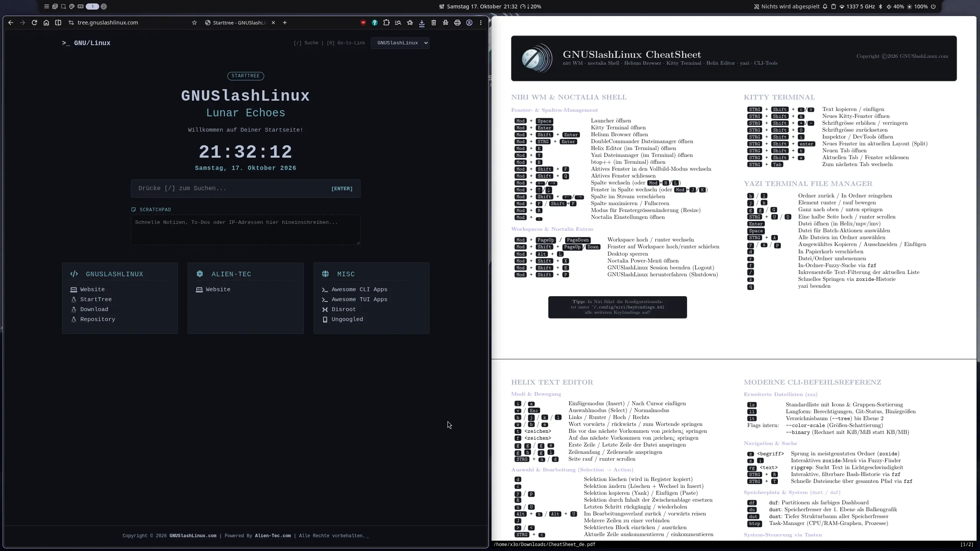
Task: Reload the page in the browser
Action: 34,23
